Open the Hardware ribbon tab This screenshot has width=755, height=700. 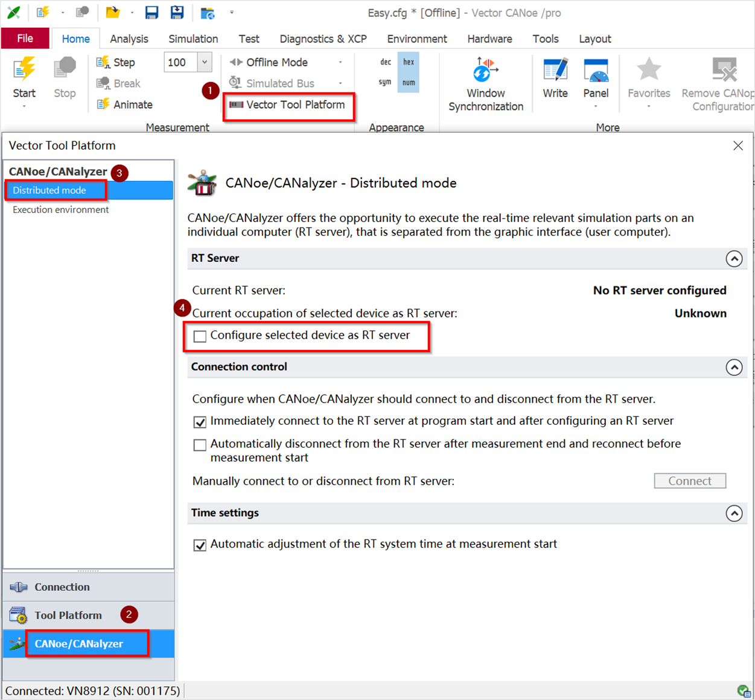(x=489, y=39)
